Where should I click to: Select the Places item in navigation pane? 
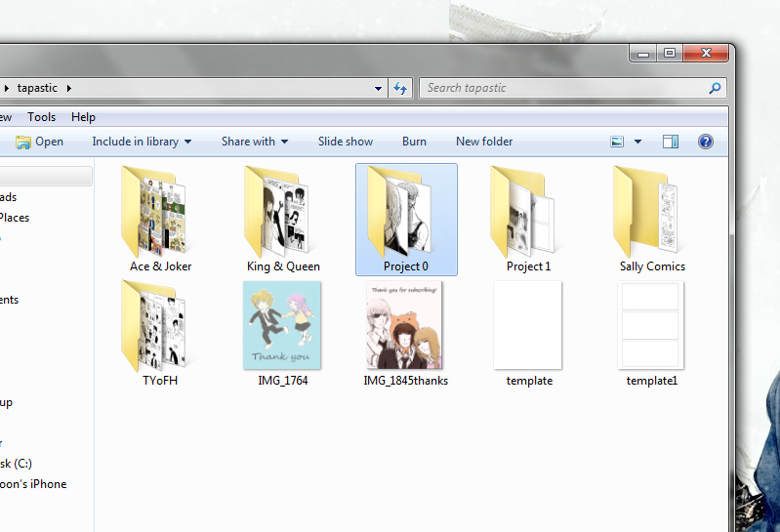click(x=15, y=218)
